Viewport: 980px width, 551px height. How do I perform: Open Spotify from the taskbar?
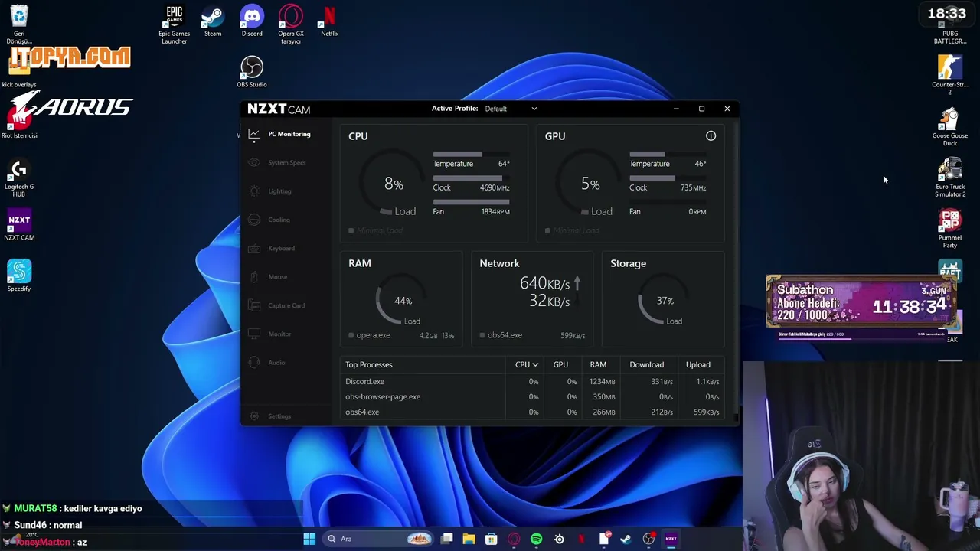pos(536,539)
